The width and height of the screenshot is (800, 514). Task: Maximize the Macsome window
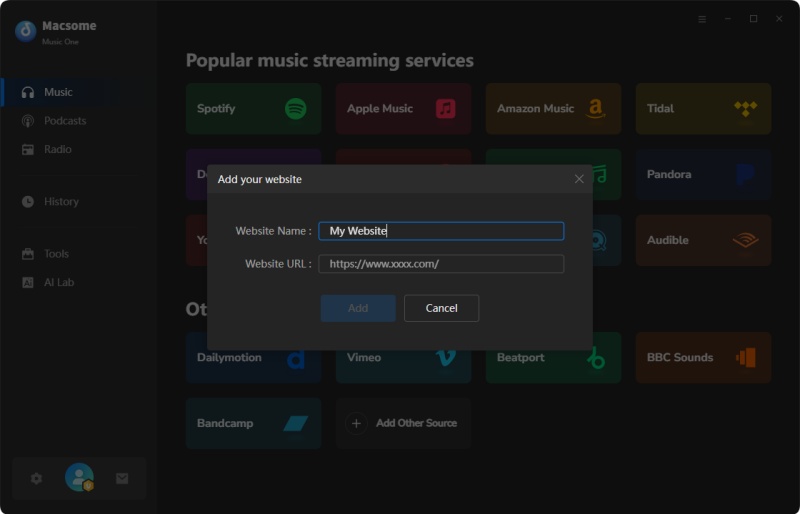(753, 19)
